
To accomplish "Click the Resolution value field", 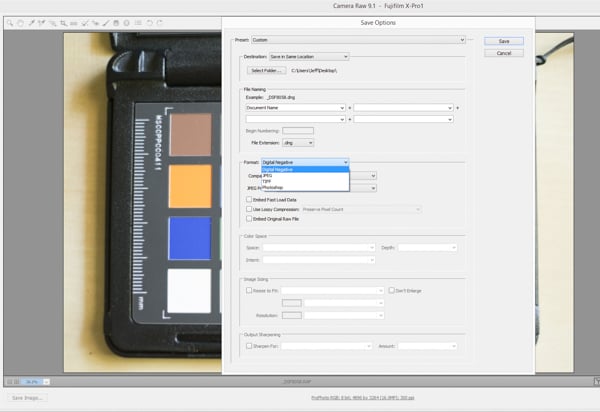I will click(x=292, y=315).
